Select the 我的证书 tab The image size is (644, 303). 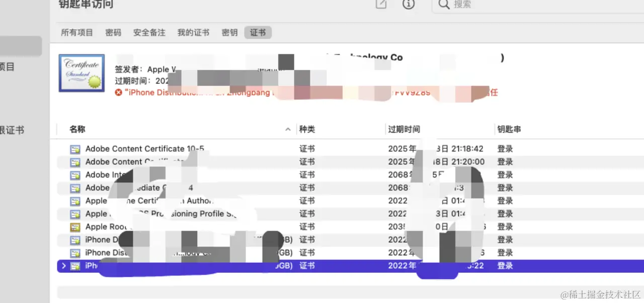[193, 33]
